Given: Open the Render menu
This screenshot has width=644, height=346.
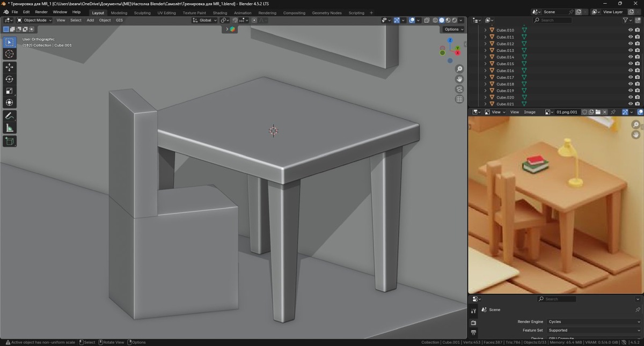Looking at the screenshot, I should coord(41,12).
